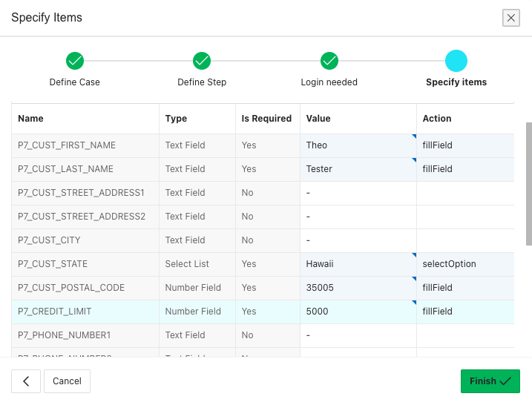
Task: Click the value cell of P7_PHONE_NUMBER1
Action: pyautogui.click(x=358, y=335)
